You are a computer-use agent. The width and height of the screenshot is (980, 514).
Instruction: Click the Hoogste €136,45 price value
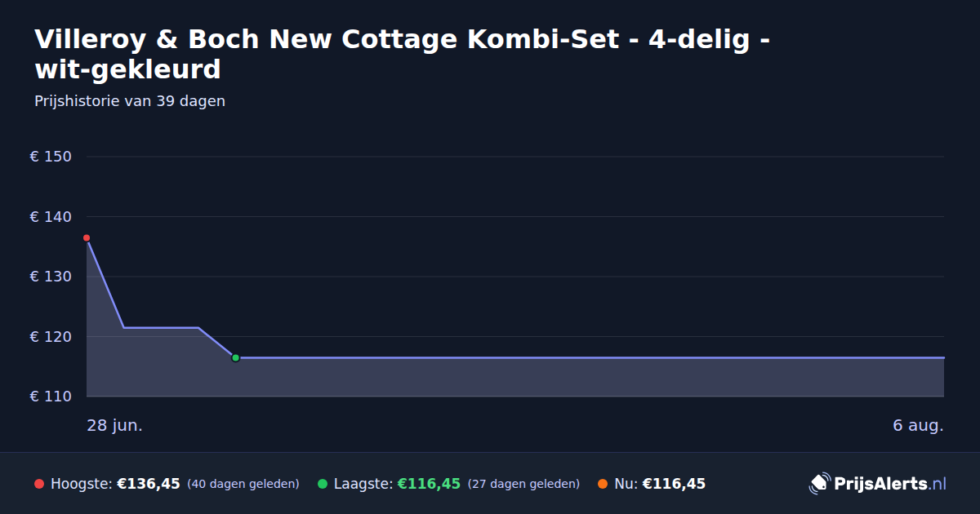click(x=149, y=484)
